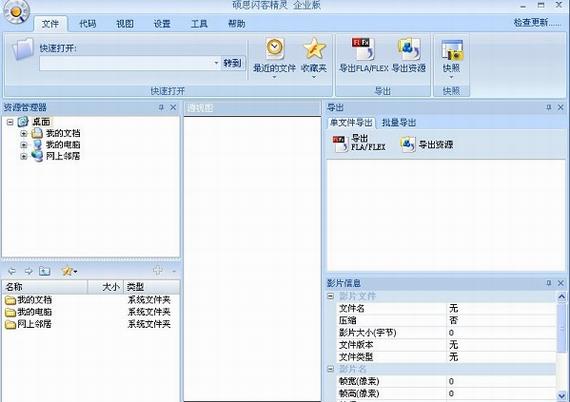Click the 文件名 property row
The width and height of the screenshot is (570, 402).
click(x=446, y=308)
